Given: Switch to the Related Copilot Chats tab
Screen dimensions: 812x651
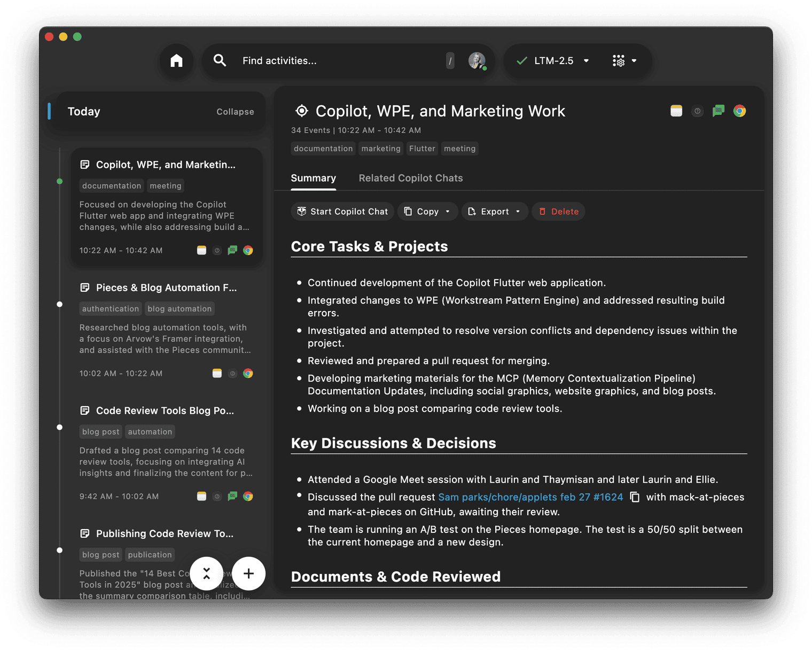Looking at the screenshot, I should coord(411,178).
